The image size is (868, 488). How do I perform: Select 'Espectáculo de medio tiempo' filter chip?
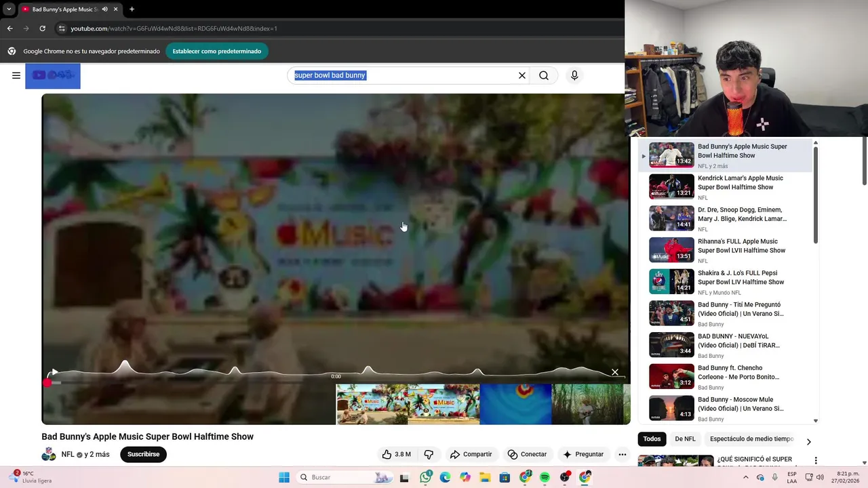[751, 439]
